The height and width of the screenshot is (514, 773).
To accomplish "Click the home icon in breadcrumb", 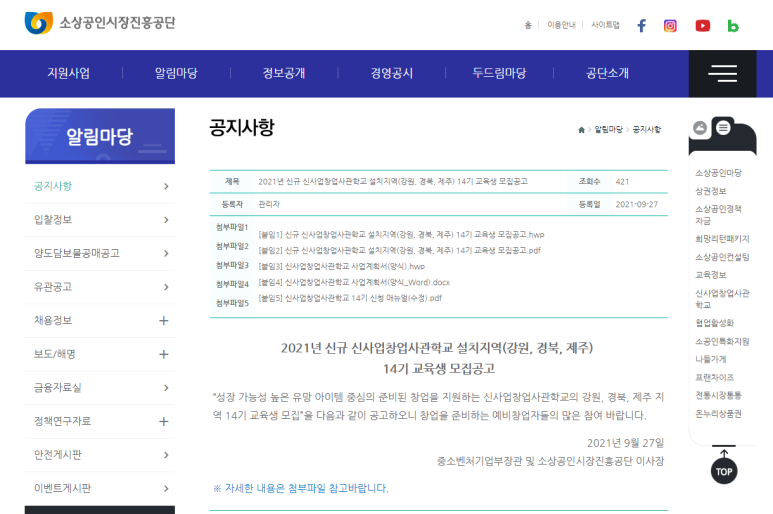I will 581,130.
